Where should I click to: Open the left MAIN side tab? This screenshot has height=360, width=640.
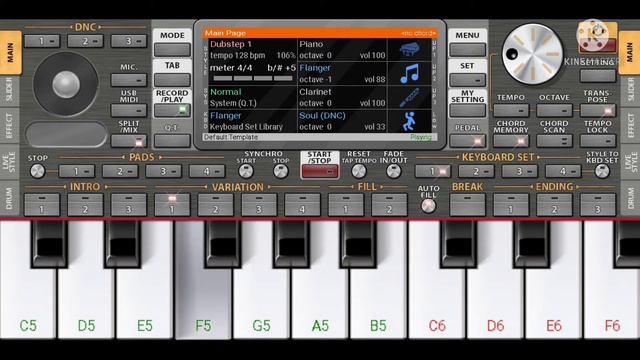(10, 53)
